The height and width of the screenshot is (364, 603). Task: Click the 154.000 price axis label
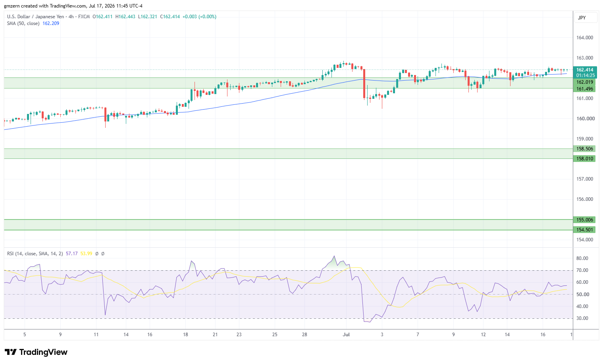[585, 240]
